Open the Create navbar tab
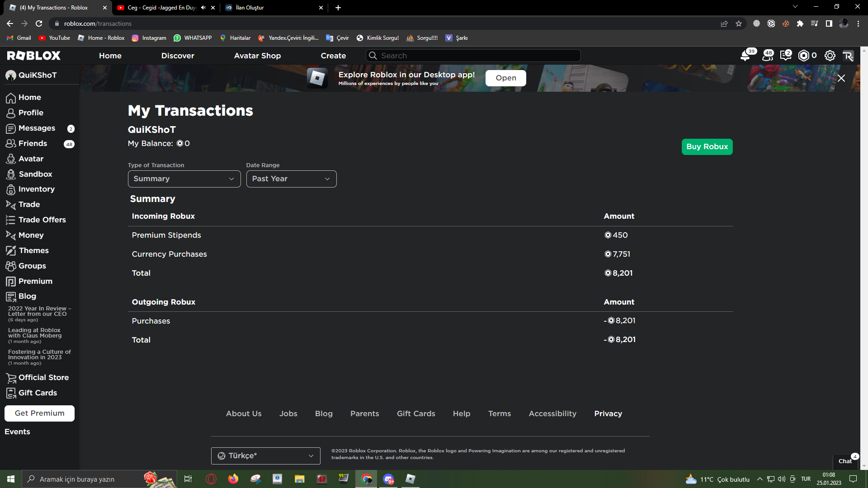868x488 pixels. click(x=333, y=56)
